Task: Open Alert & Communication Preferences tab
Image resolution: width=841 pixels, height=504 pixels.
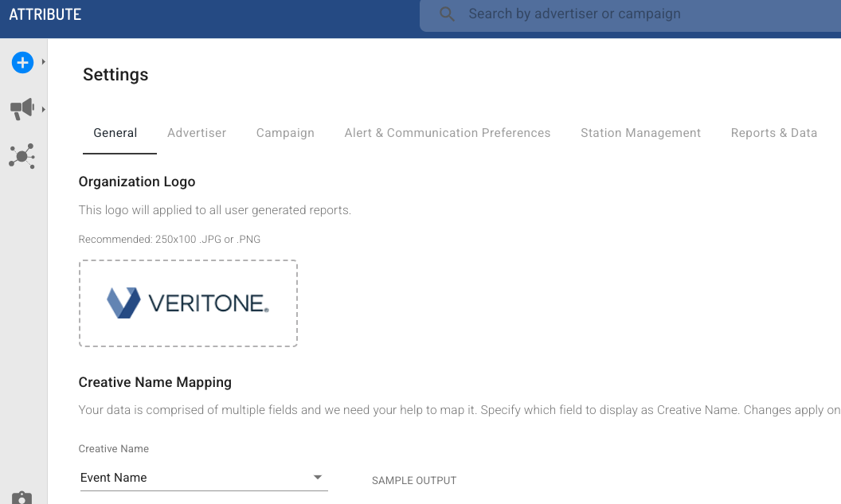Action: [x=448, y=133]
